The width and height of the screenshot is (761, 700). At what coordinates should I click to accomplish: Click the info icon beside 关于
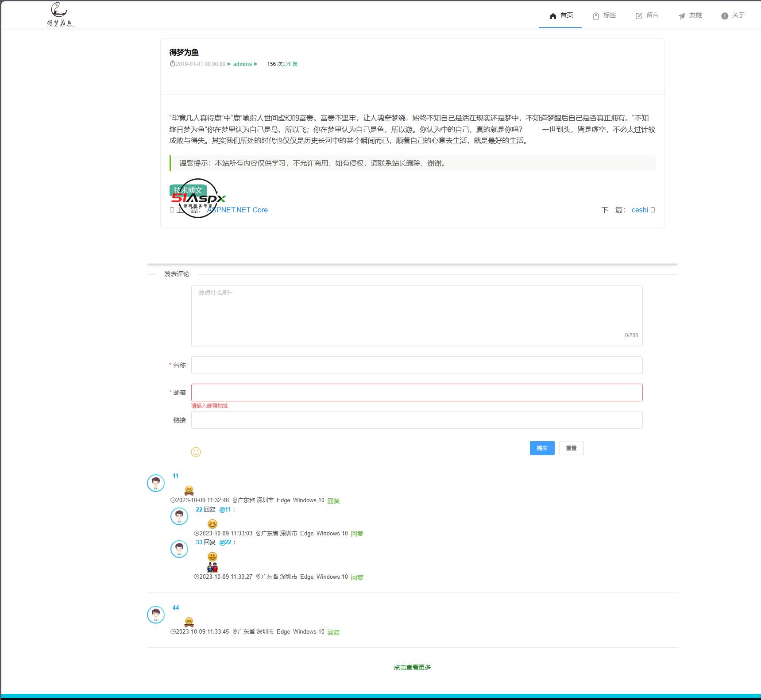[725, 16]
